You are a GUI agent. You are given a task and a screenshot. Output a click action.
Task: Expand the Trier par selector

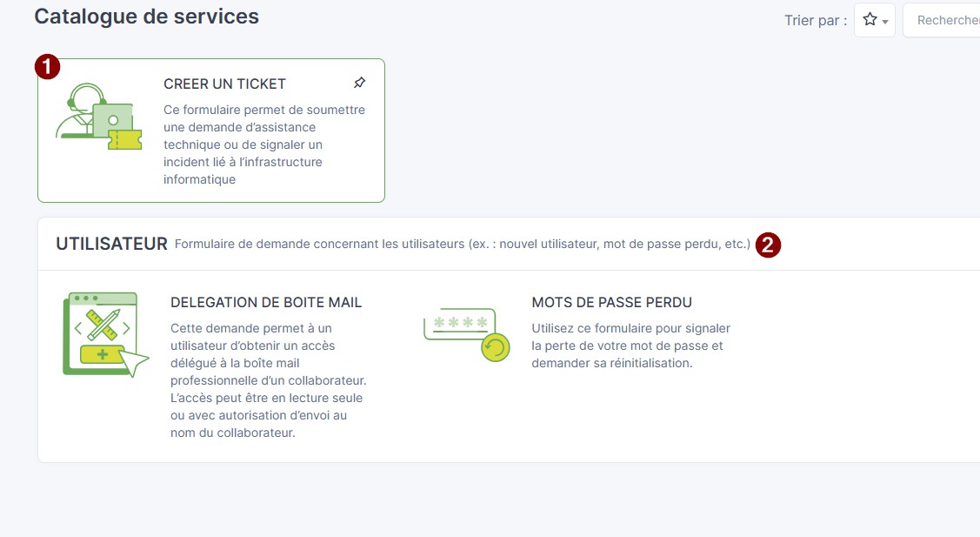[x=874, y=19]
